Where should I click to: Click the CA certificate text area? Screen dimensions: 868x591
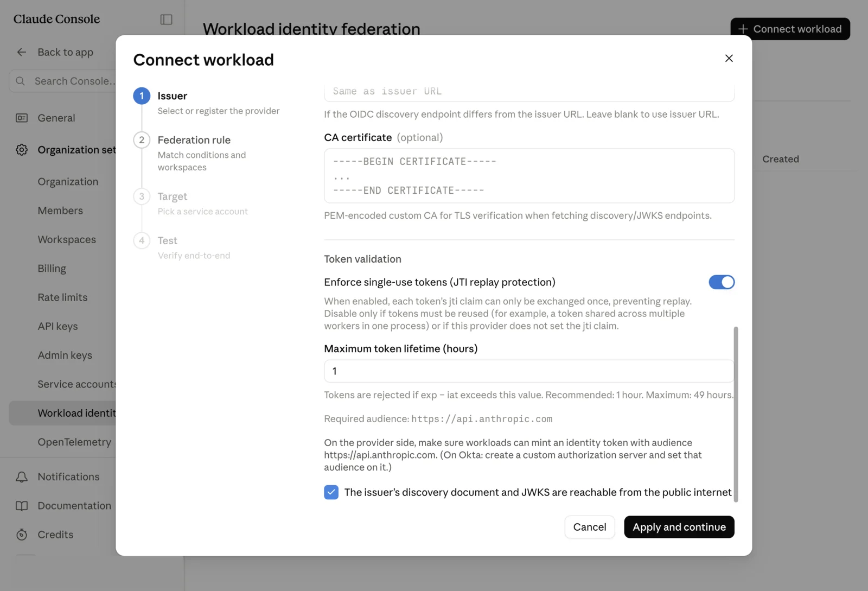529,176
